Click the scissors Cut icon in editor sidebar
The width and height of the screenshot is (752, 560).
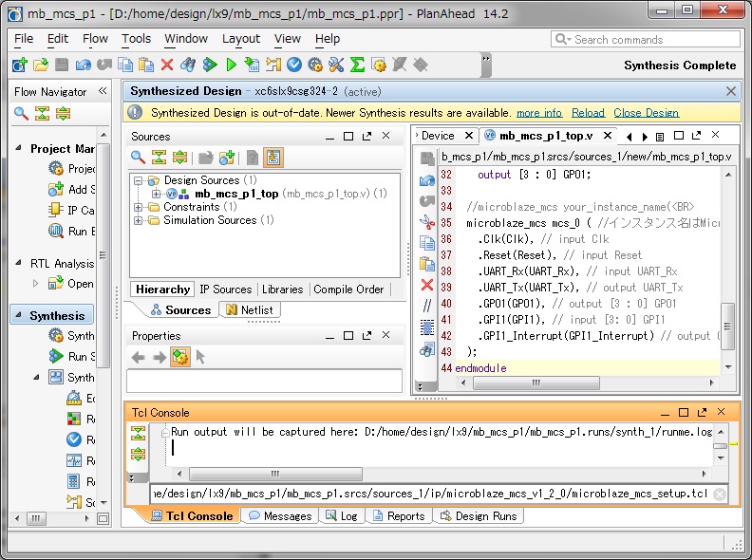(x=427, y=222)
